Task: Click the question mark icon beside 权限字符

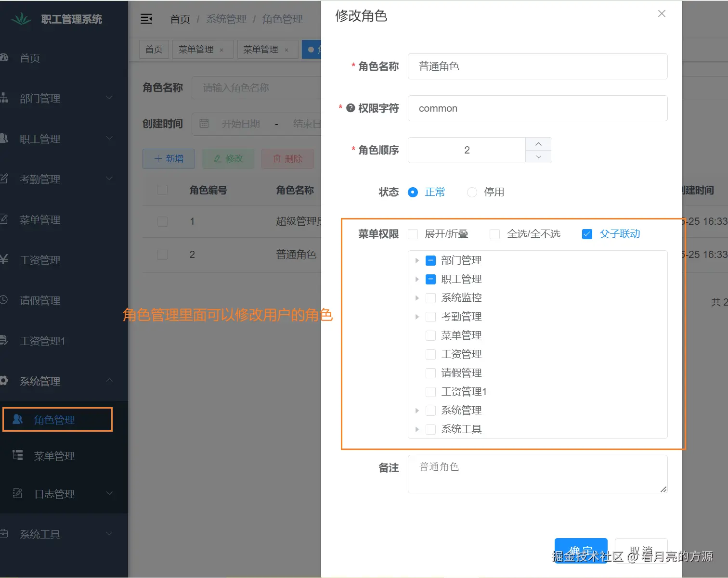Action: [351, 108]
